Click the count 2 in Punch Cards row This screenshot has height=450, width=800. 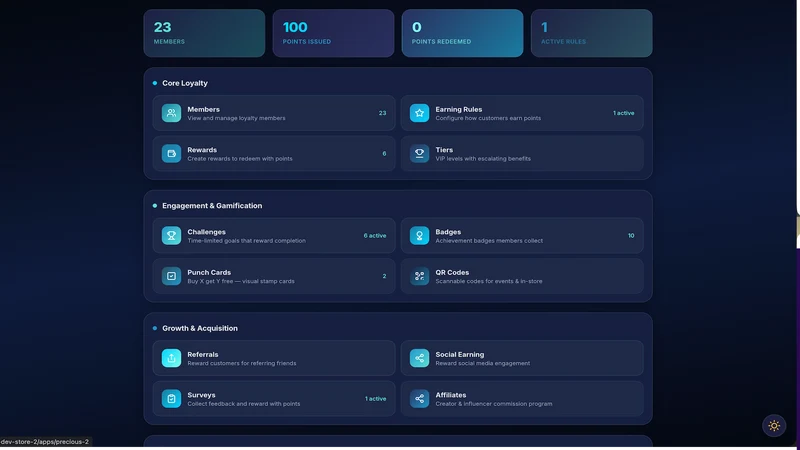384,276
